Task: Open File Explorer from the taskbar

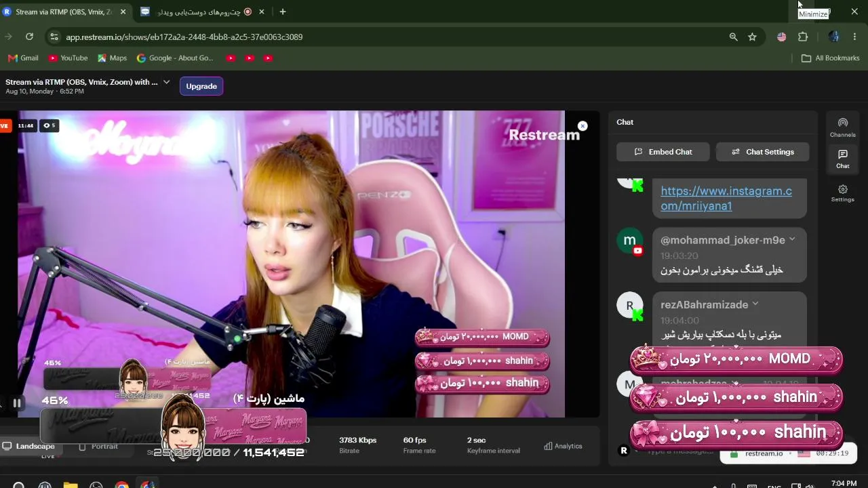Action: tap(71, 485)
